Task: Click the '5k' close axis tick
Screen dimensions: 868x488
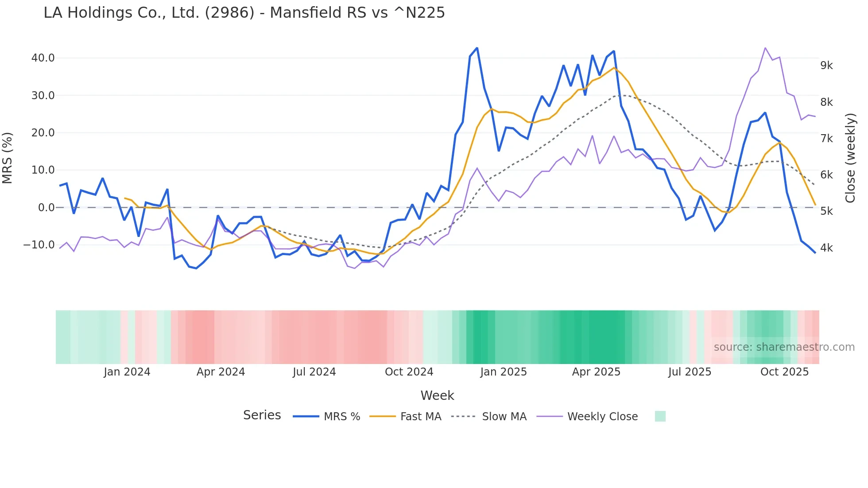Action: [826, 211]
